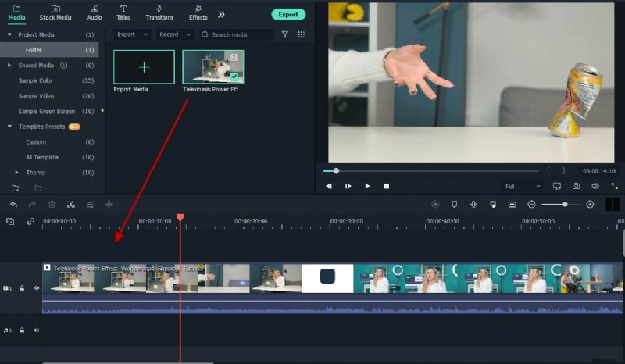Delete the selected clip with trash icon
Viewport: 625px width, 364px height.
tap(52, 205)
